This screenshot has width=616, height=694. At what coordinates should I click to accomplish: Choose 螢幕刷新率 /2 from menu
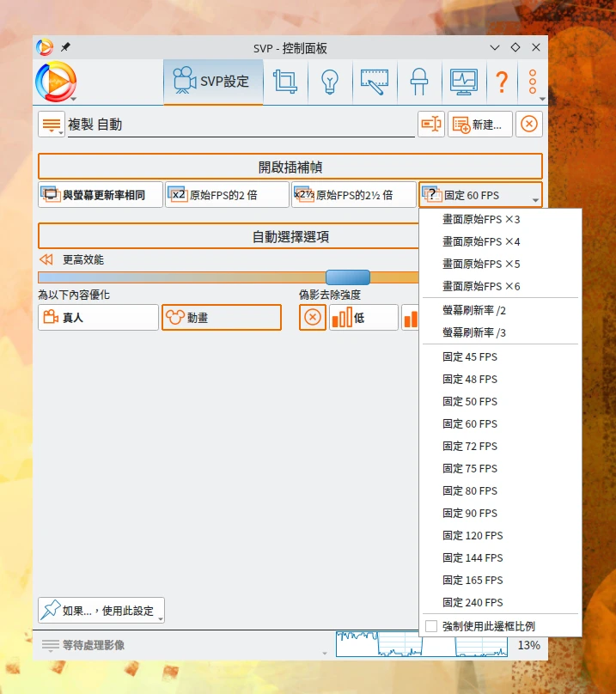coord(500,310)
